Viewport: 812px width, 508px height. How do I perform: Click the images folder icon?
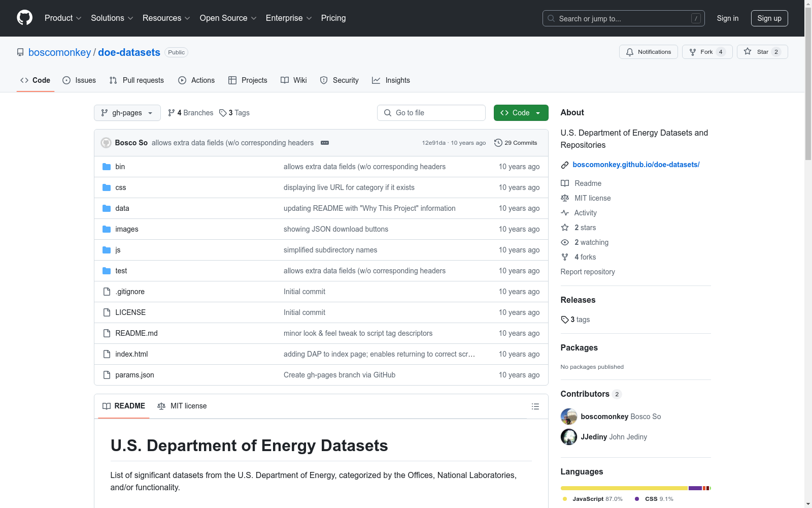click(x=107, y=229)
